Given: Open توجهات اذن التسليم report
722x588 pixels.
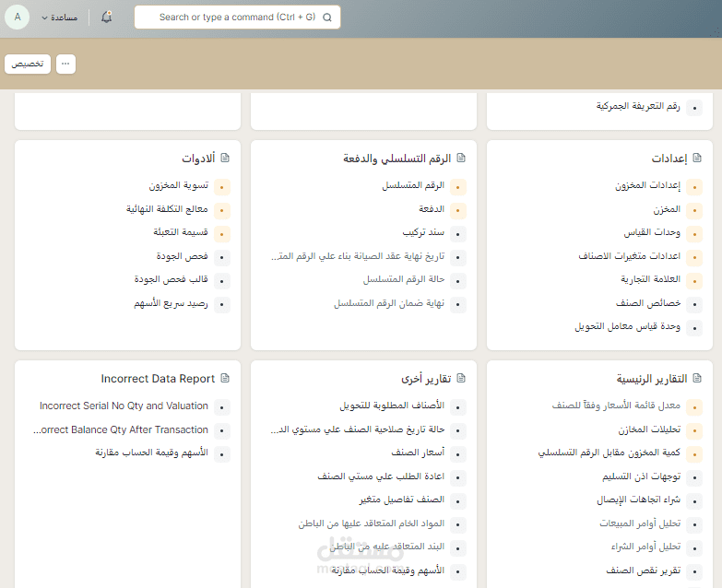Looking at the screenshot, I should (x=642, y=476).
